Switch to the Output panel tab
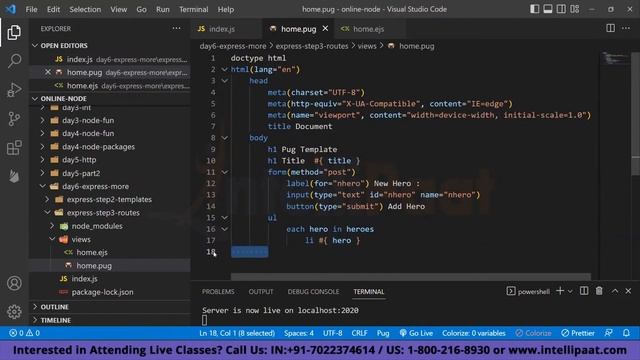This screenshot has height=360, width=640. 261,291
